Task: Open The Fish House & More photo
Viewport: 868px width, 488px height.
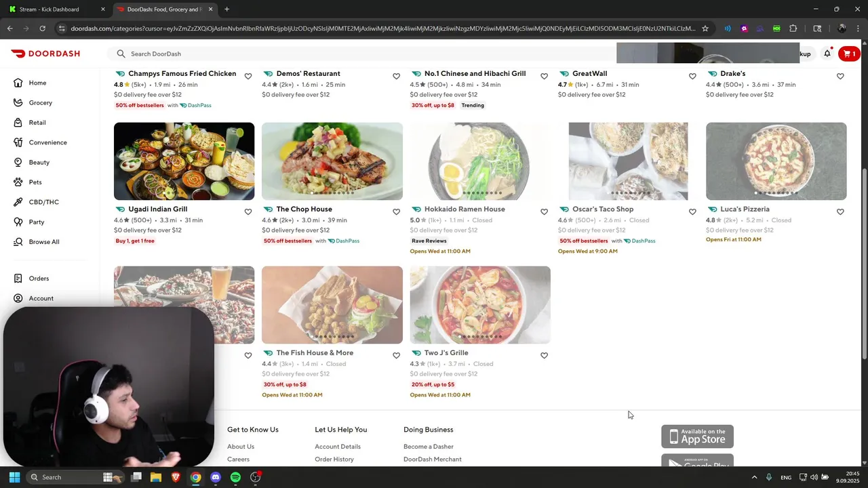Action: pos(332,305)
